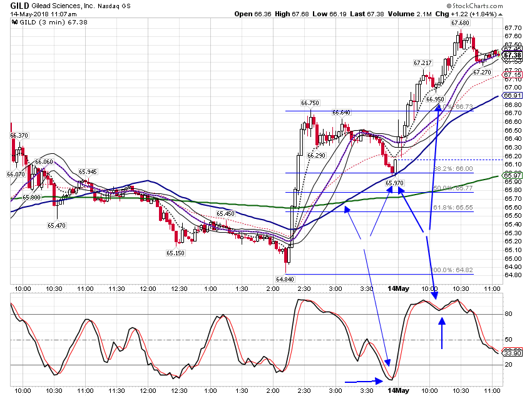Click the 67.38 last-price tag on the axis
The image size is (532, 396).
pyautogui.click(x=513, y=55)
